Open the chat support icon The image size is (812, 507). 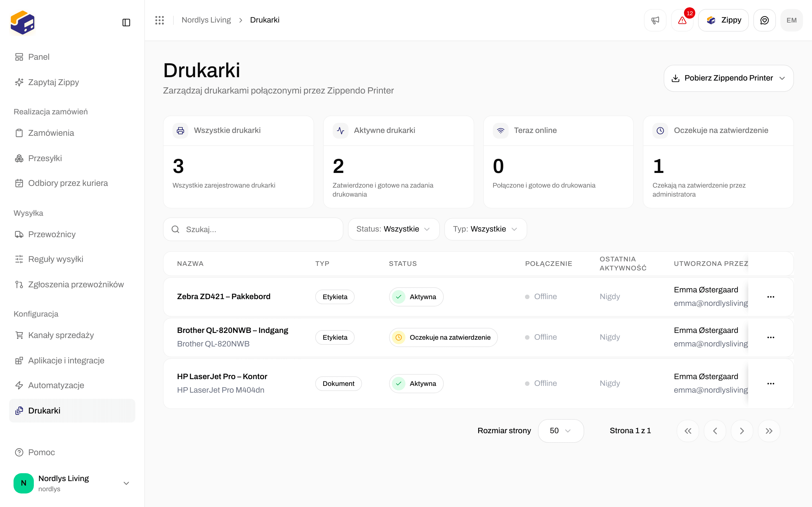pyautogui.click(x=764, y=21)
